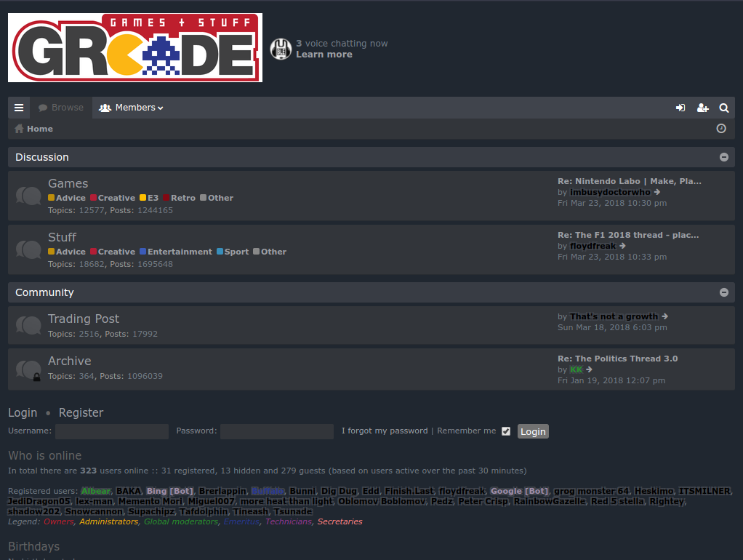Click the Trading Post forum bubble icon
Screen dimensions: 743x560
click(28, 325)
